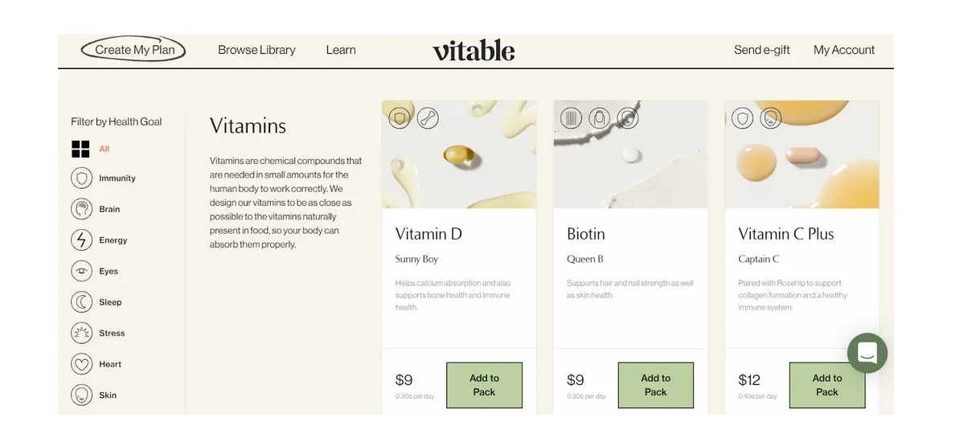Select the Stress filter icon
The width and height of the screenshot is (980, 438).
pos(81,334)
